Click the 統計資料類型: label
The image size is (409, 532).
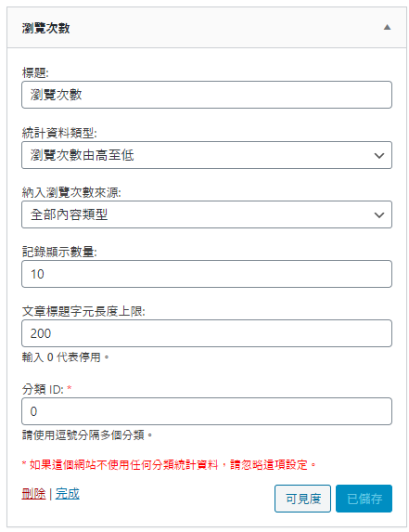(x=59, y=133)
